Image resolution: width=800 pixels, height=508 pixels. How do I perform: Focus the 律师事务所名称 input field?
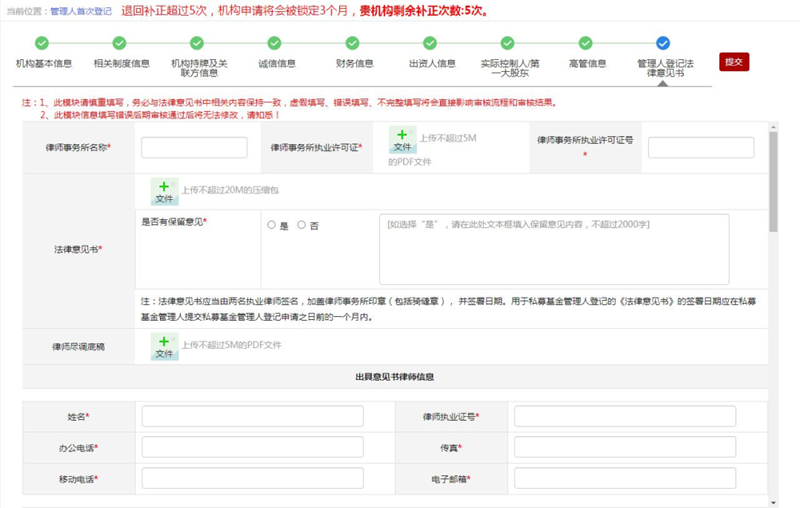tap(194, 148)
